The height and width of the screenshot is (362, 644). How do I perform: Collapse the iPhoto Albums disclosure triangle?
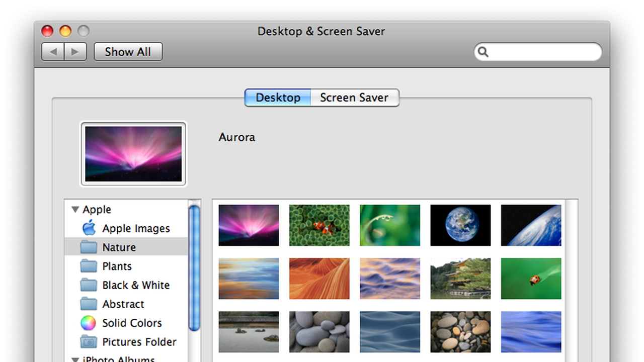coord(75,359)
